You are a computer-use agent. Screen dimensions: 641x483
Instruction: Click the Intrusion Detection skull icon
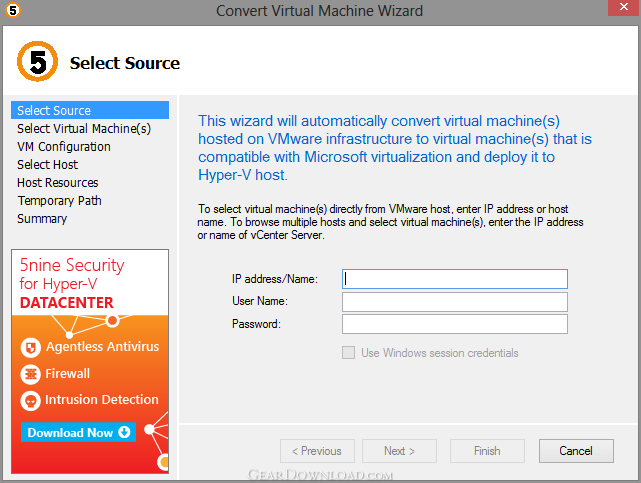point(31,401)
